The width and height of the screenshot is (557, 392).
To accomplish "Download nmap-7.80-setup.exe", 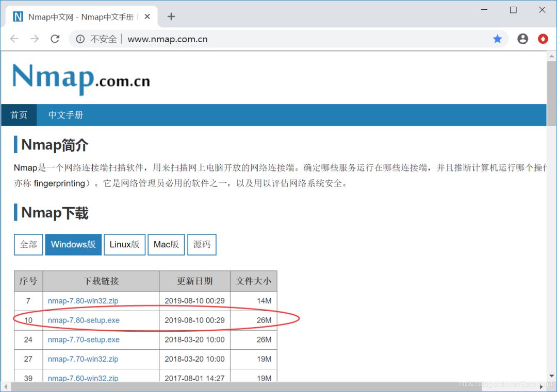I will pos(84,320).
